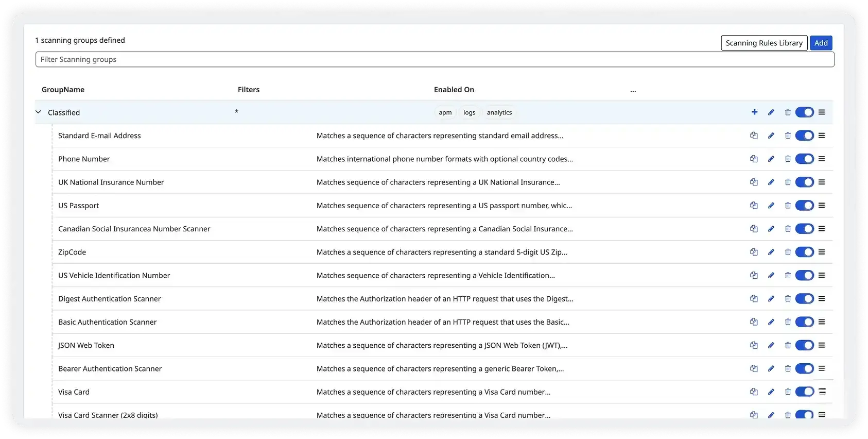Image resolution: width=868 pixels, height=439 pixels.
Task: Duplicate the Standard E-mail Address rule
Action: (754, 136)
